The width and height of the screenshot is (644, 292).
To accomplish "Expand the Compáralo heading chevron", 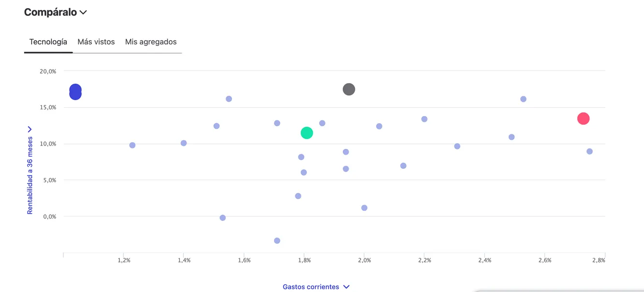I will point(83,13).
